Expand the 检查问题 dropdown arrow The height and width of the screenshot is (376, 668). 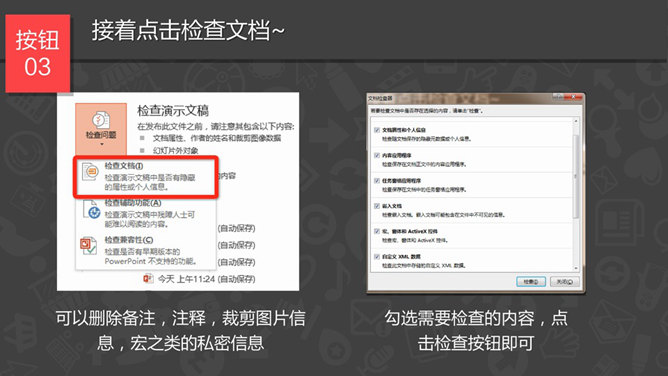pos(101,145)
